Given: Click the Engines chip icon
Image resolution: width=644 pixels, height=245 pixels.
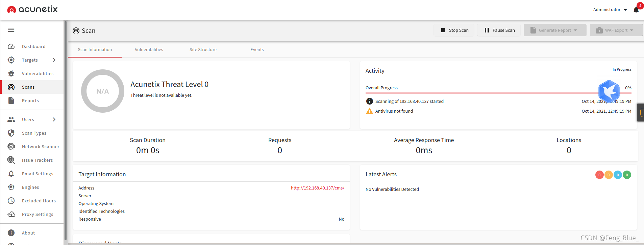Looking at the screenshot, I should tap(11, 187).
